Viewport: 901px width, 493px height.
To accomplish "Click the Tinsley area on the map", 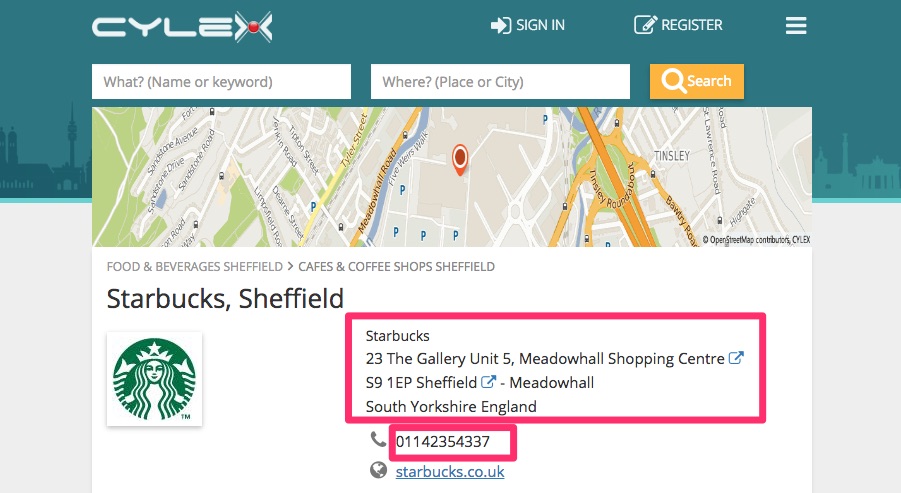I will (x=672, y=156).
